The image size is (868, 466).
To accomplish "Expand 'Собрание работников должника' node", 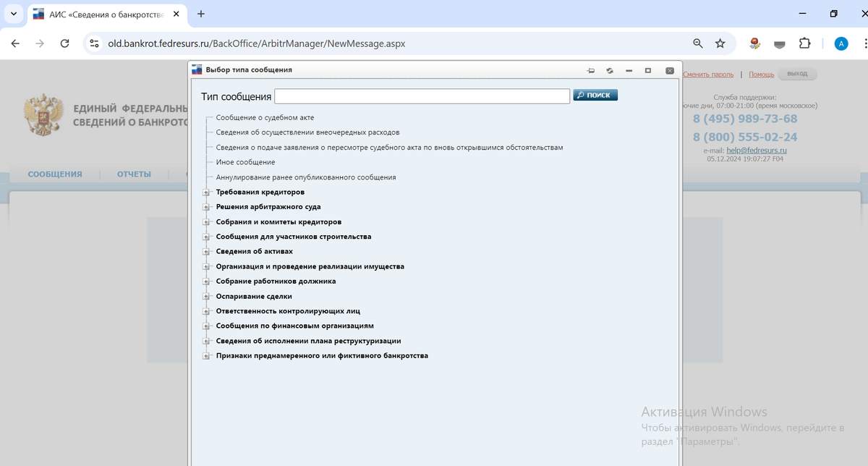I will 206,281.
